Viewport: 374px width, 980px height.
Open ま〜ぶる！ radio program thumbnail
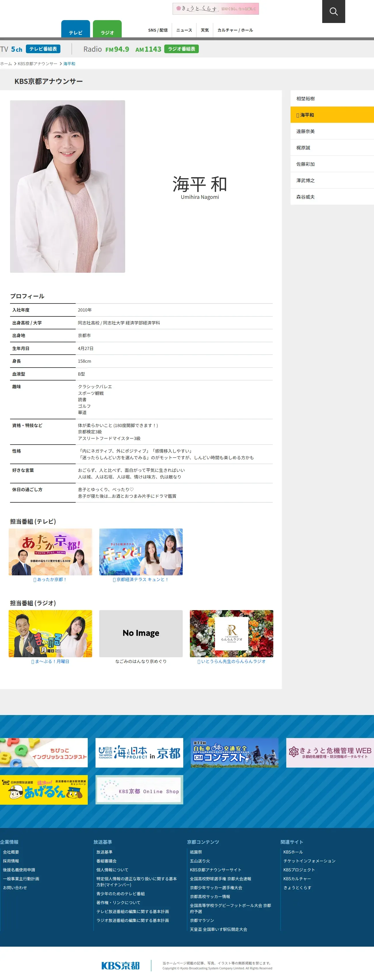point(50,633)
